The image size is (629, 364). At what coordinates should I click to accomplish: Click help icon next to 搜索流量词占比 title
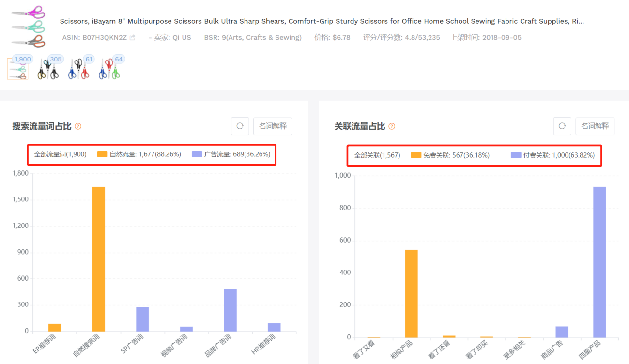click(78, 127)
